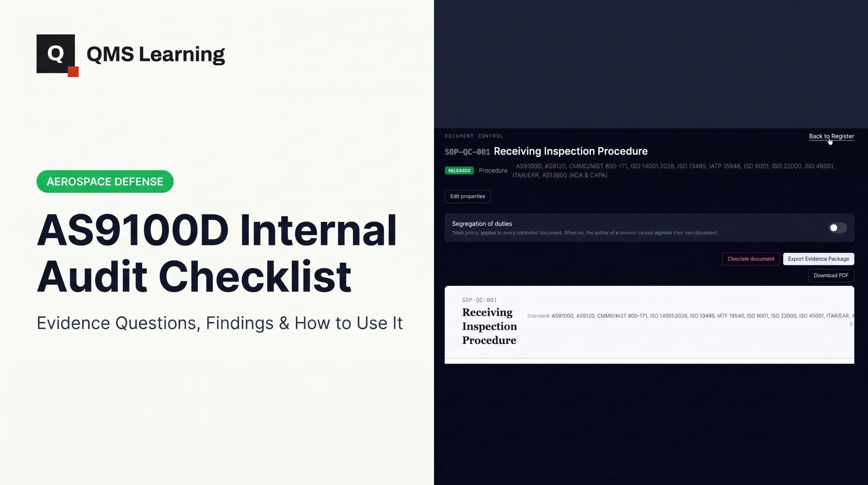The height and width of the screenshot is (485, 868).
Task: Click the Evidence Questions subtitle line
Action: tap(219, 323)
